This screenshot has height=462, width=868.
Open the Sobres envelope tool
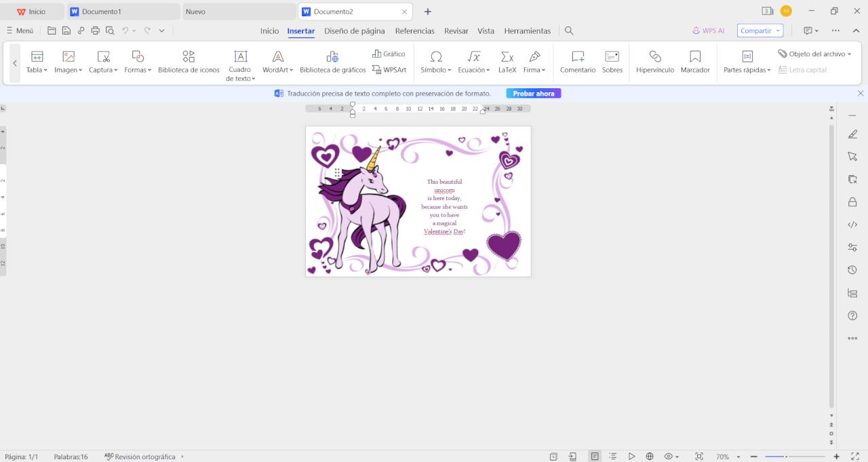tap(612, 61)
